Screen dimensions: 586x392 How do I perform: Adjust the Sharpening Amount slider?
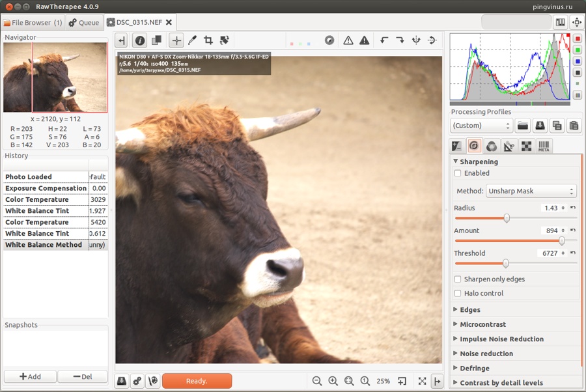tap(561, 241)
